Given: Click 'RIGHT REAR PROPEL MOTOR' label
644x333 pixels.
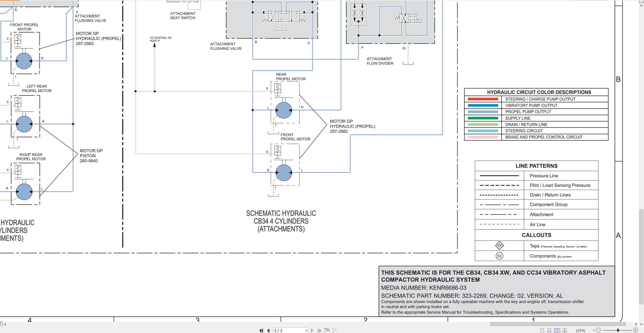Looking at the screenshot, I should (x=31, y=157).
